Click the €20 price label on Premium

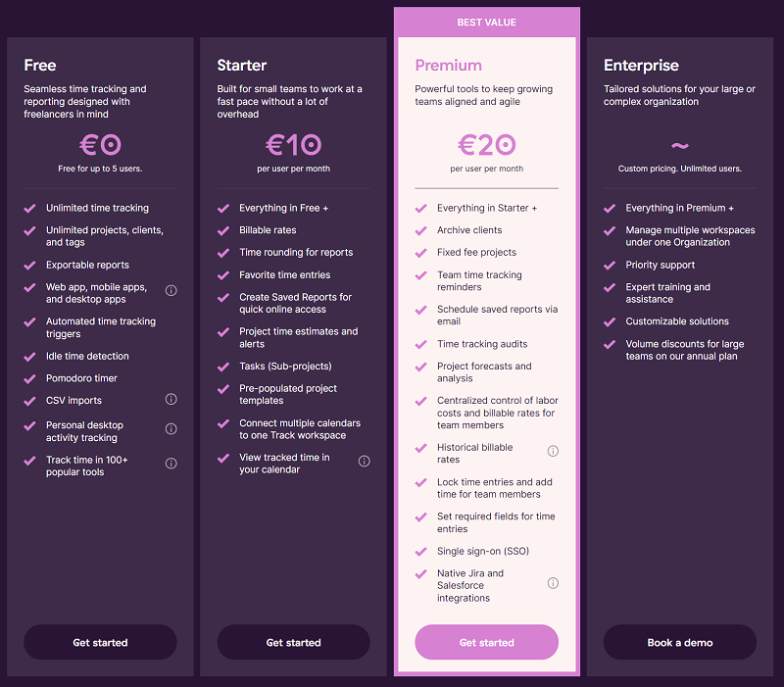[486, 144]
